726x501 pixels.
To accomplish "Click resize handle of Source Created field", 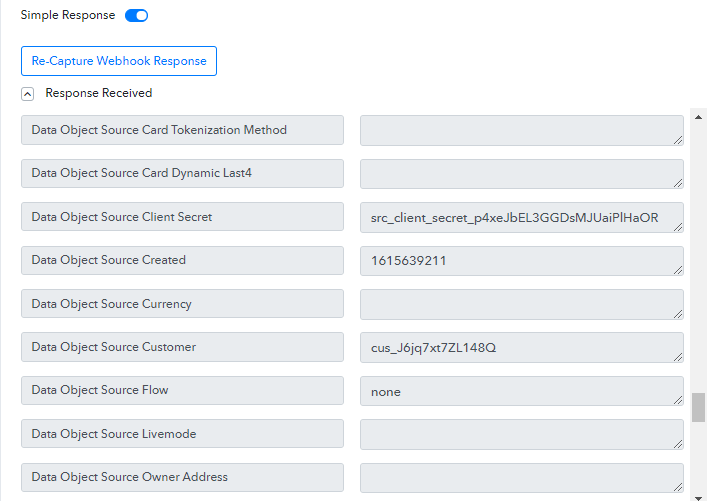I will [x=678, y=269].
